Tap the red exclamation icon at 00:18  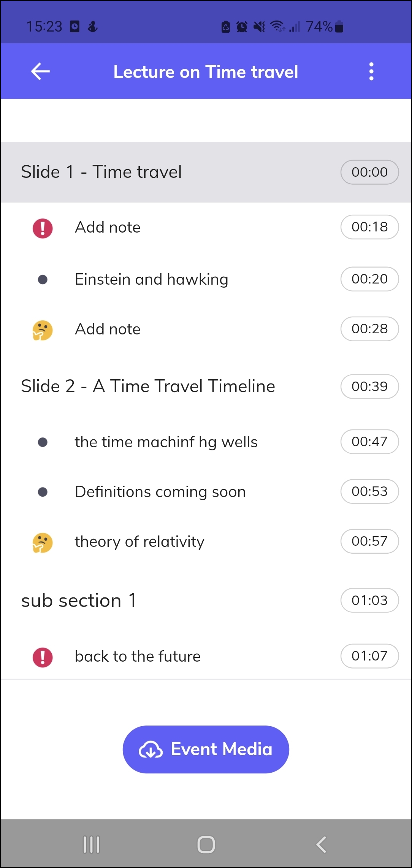[43, 228]
